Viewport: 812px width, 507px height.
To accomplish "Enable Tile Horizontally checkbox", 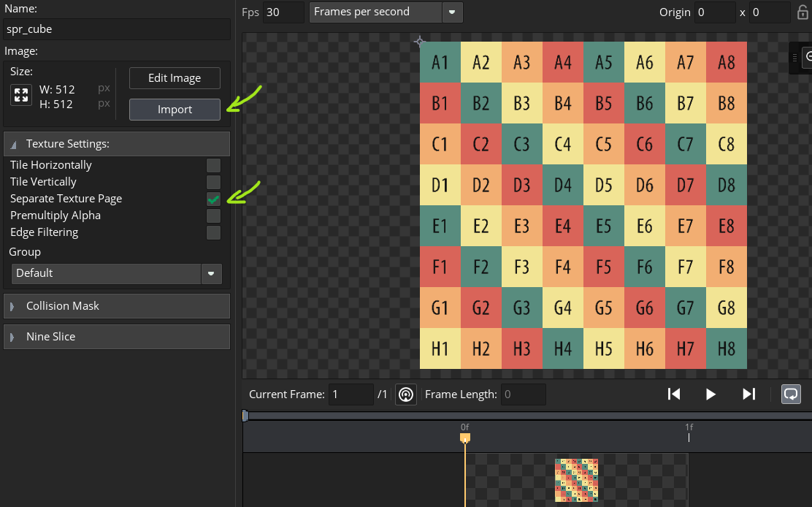I will pyautogui.click(x=213, y=165).
